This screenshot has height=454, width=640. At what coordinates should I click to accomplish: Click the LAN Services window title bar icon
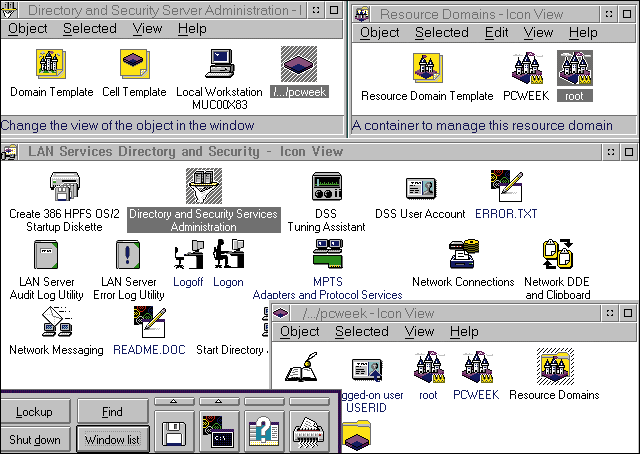[9, 152]
